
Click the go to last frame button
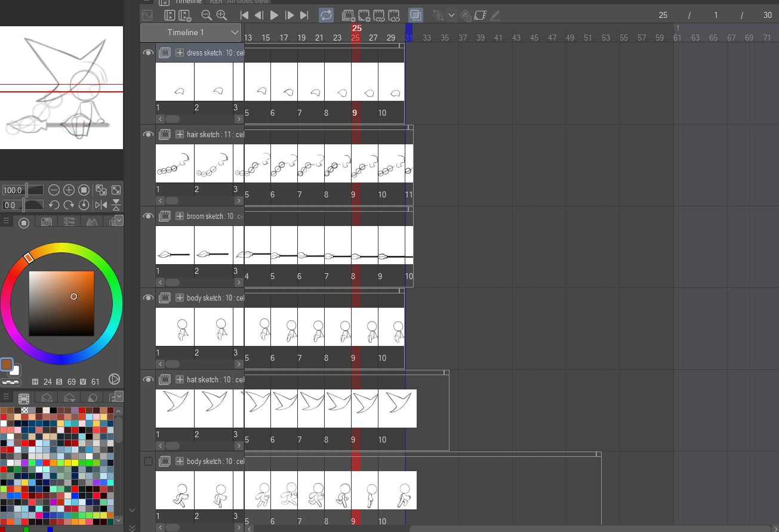(304, 15)
